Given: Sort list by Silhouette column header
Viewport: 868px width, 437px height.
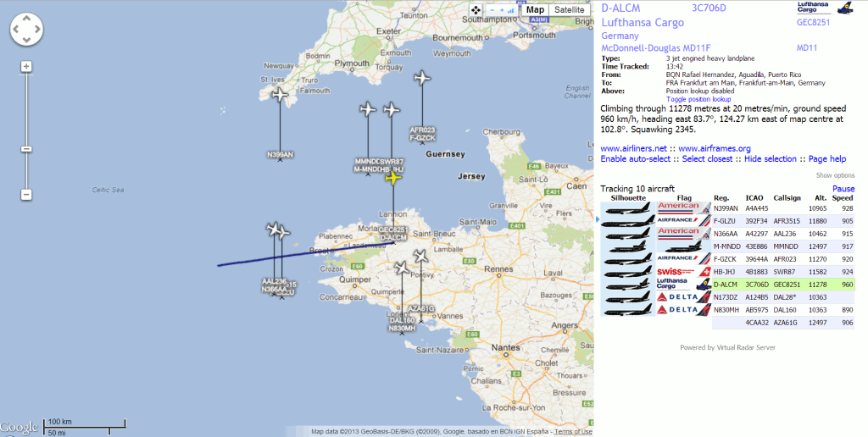Looking at the screenshot, I should 628,197.
